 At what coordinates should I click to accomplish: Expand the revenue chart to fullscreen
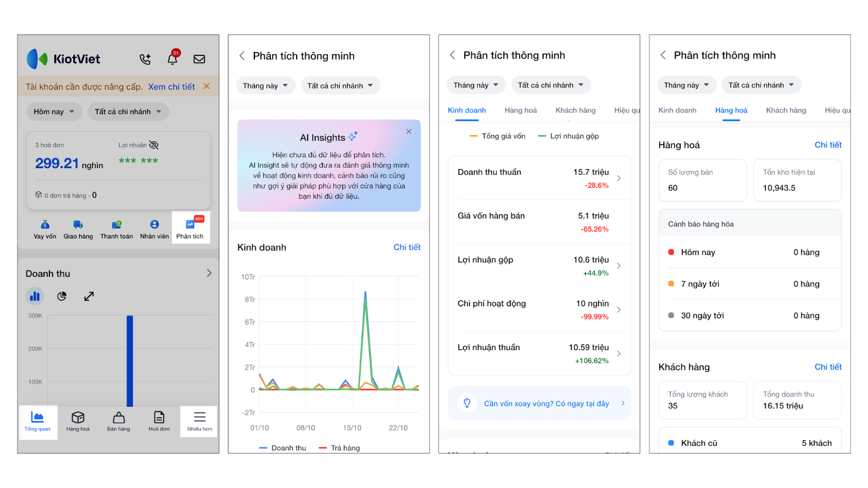coord(89,296)
